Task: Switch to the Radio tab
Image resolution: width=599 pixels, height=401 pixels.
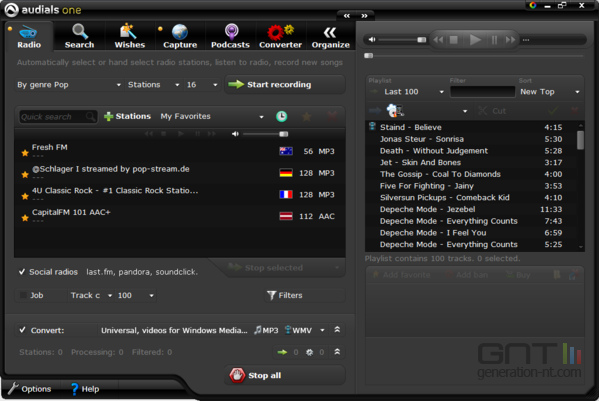Action: pos(29,37)
